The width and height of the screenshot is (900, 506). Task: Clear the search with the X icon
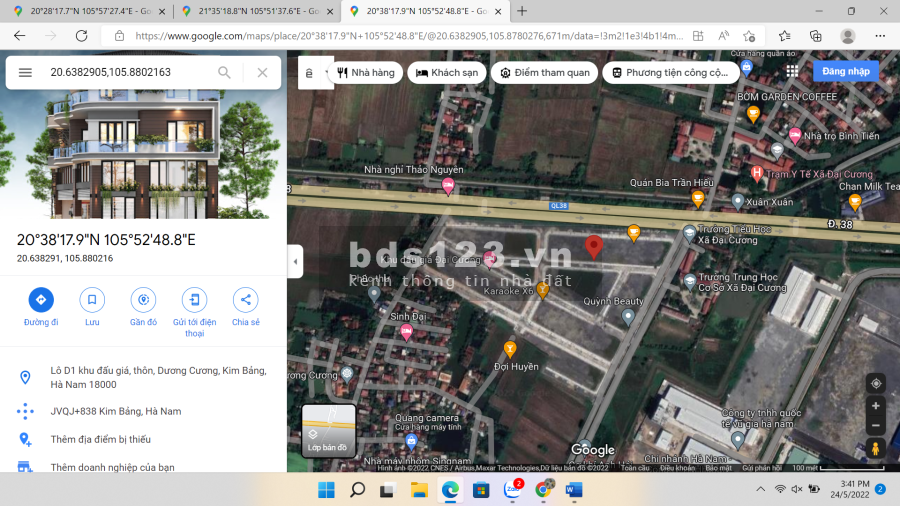click(x=262, y=72)
